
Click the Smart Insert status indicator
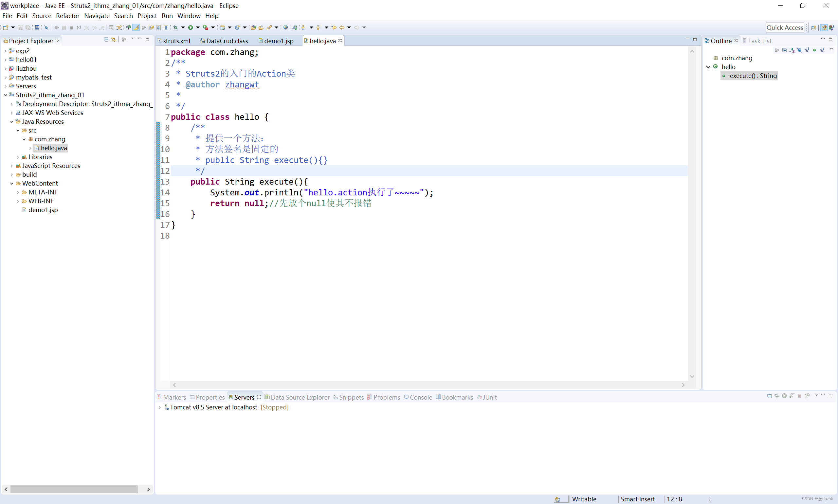[x=638, y=499]
